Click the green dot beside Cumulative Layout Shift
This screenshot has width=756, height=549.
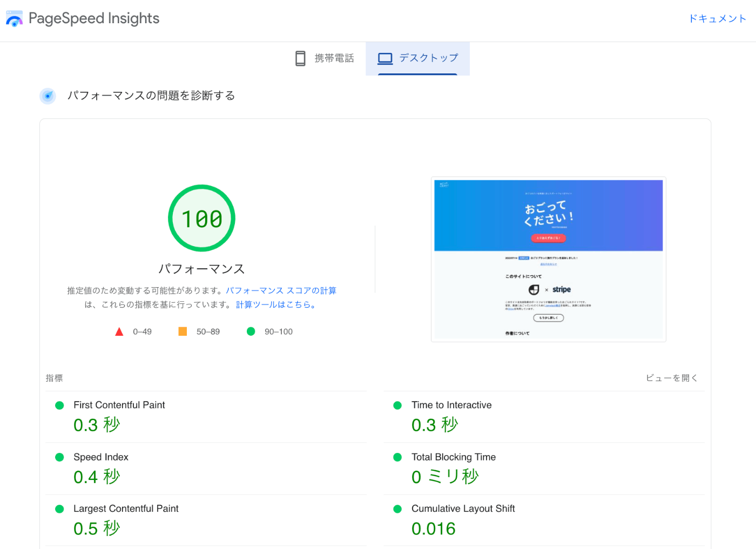coord(397,509)
